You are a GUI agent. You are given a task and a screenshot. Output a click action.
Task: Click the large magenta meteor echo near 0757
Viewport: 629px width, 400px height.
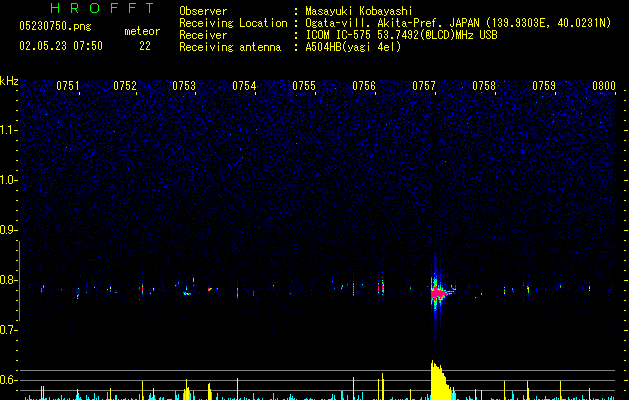point(438,294)
